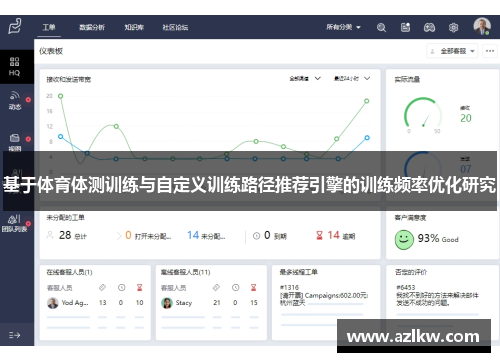Click the clock icon beside 0 到期
The height and width of the screenshot is (362, 500).
click(256, 236)
